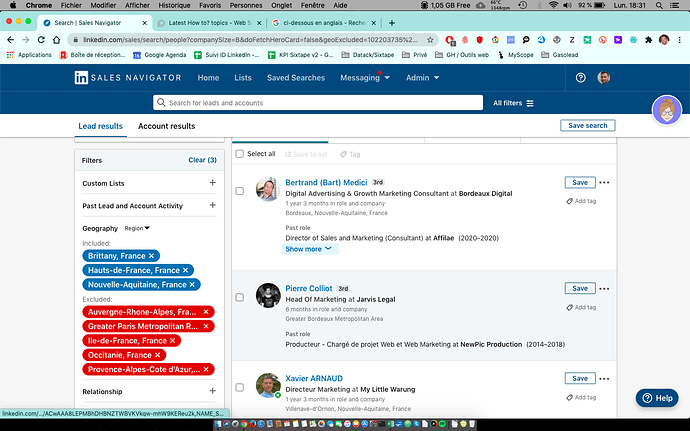Clear all three applied filters
This screenshot has height=431, width=690.
(x=202, y=160)
